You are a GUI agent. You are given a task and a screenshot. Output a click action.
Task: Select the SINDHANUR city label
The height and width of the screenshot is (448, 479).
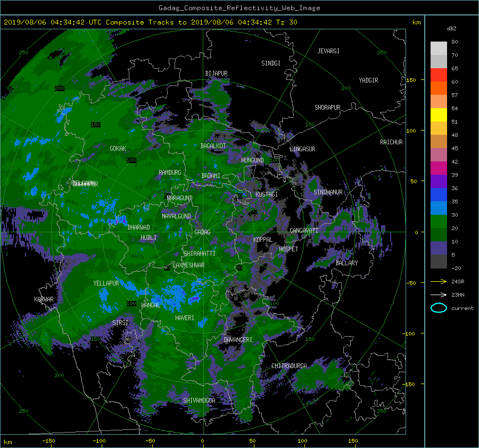coord(328,192)
